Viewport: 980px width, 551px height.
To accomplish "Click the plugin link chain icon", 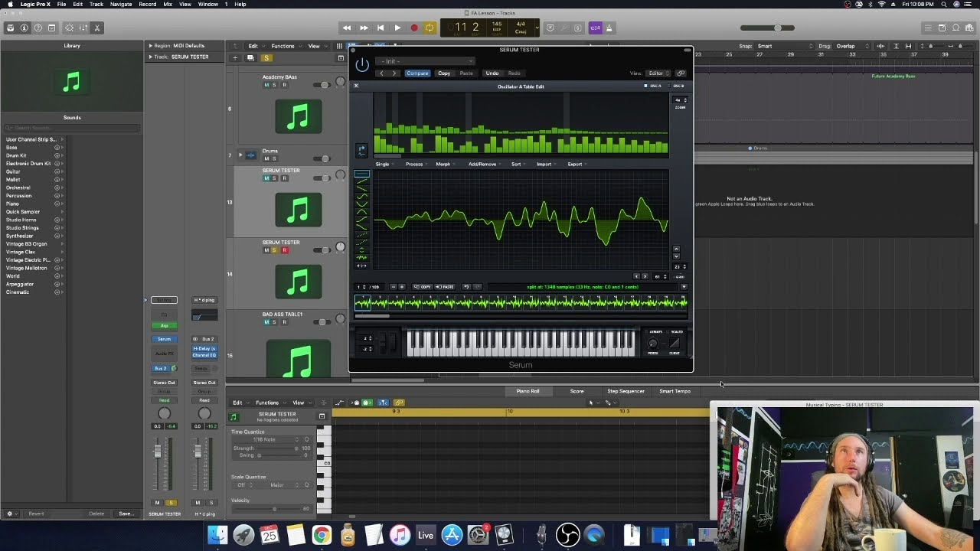I will click(x=681, y=73).
